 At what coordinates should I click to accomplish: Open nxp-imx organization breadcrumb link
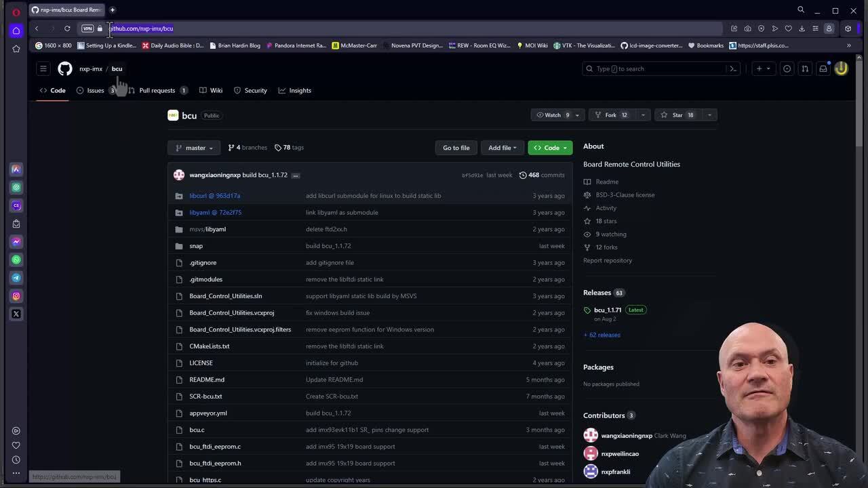point(91,68)
